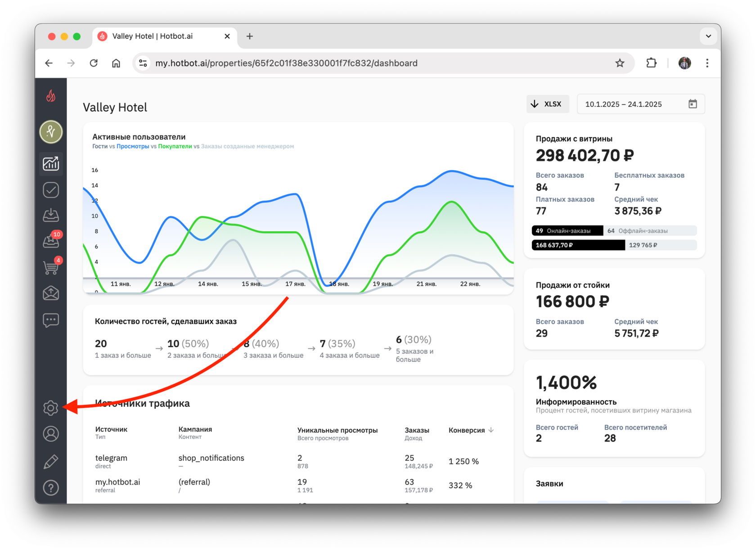Click the Онлайн-заказы bar segment

[x=567, y=231]
